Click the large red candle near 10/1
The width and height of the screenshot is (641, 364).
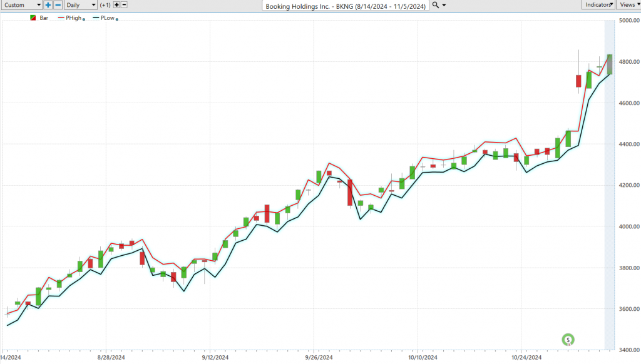pos(349,192)
